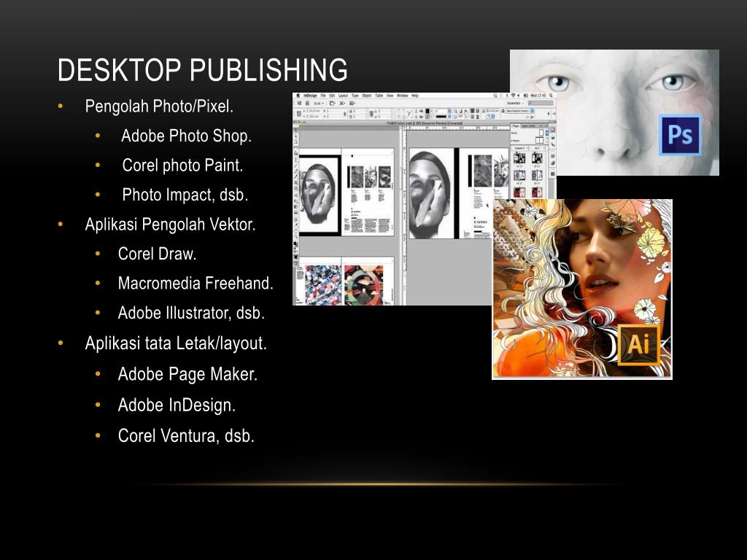Open the Edit menu
Viewport: 747px width, 560px height.
tap(332, 96)
